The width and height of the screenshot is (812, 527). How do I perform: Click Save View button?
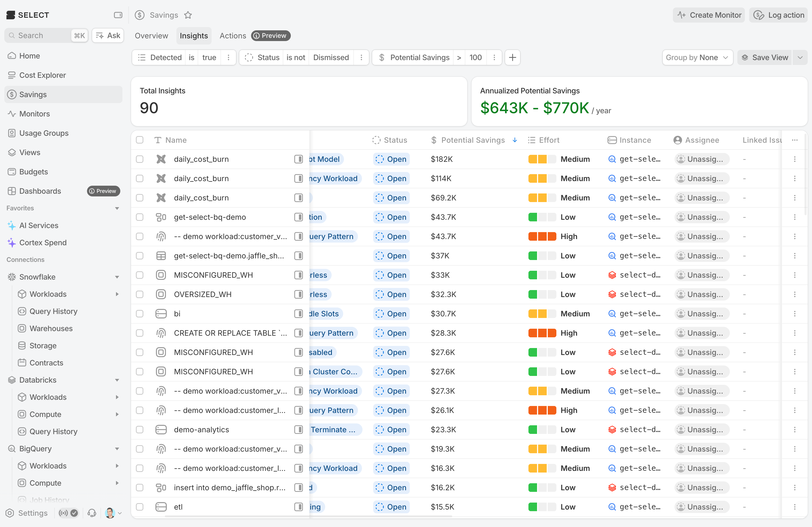[764, 57]
